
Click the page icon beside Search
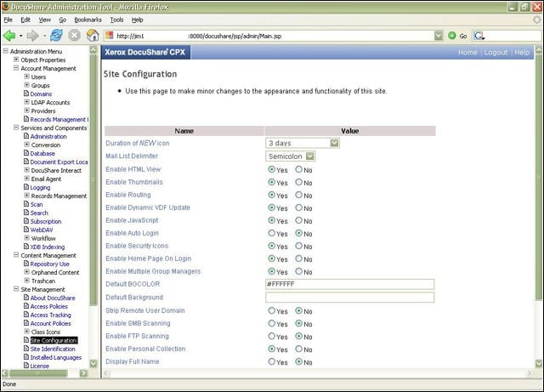[x=26, y=213]
